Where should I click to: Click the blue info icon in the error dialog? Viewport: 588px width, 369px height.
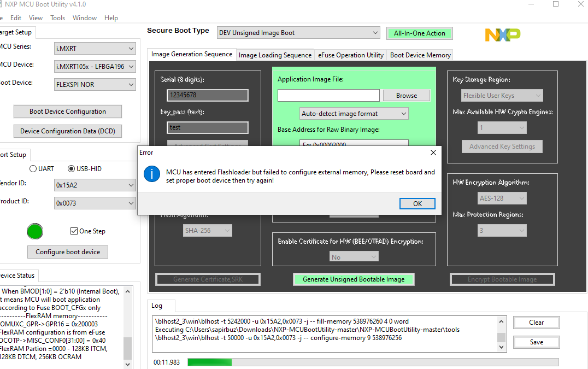coord(151,174)
